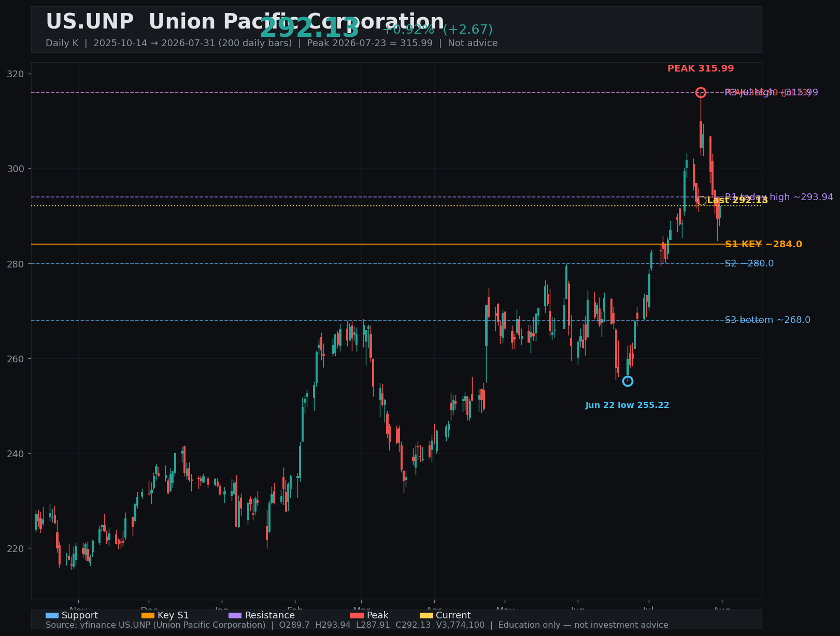The width and height of the screenshot is (840, 636).
Task: Click the blue circle marking the June low
Action: [628, 381]
